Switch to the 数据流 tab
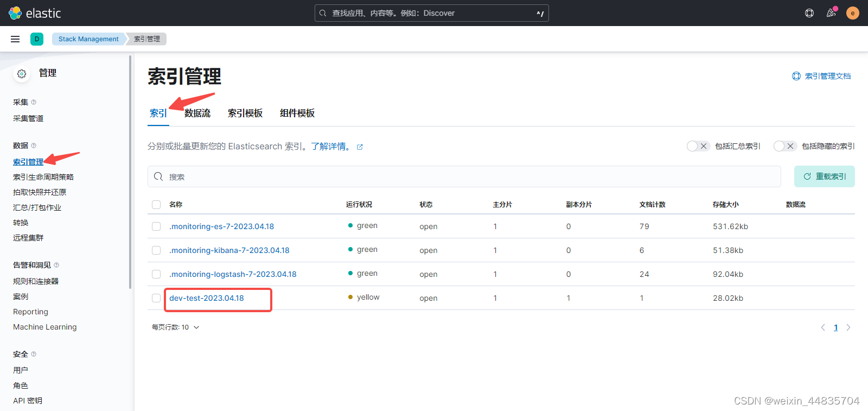 (x=197, y=113)
